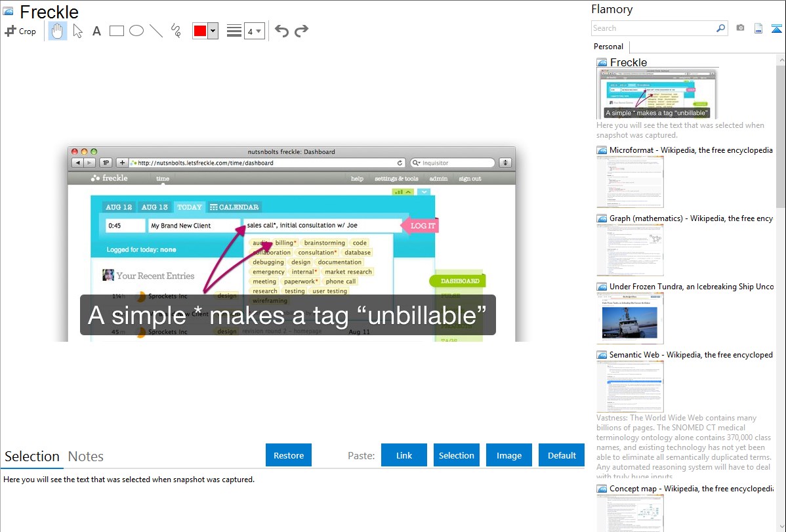Switch to the Selection tab

point(32,457)
